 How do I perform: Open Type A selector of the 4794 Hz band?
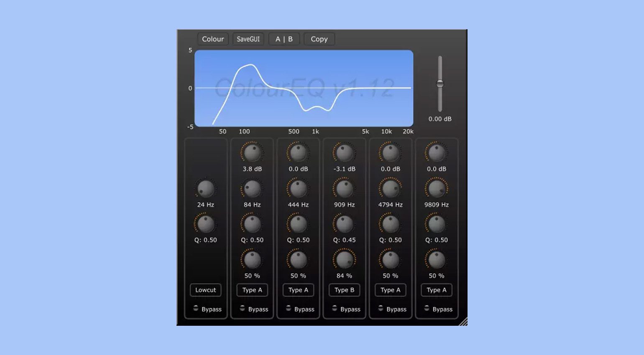click(x=391, y=290)
